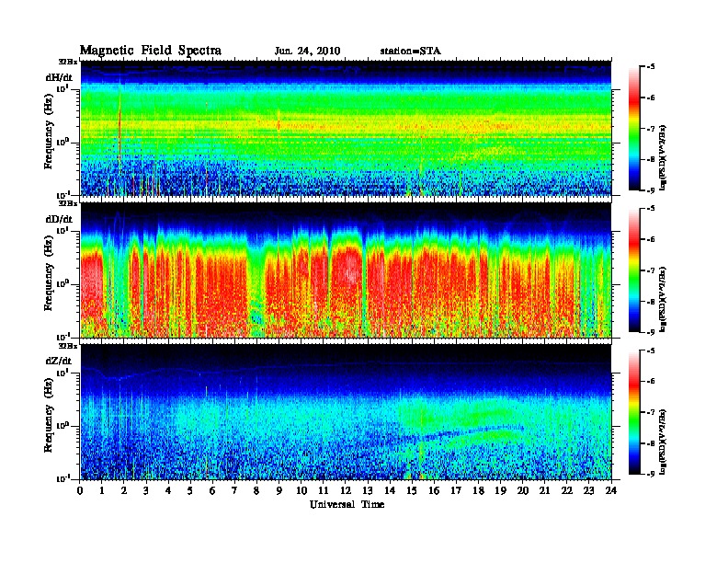Click the '15' hour tick label
The width and height of the screenshot is (728, 563).
(412, 490)
